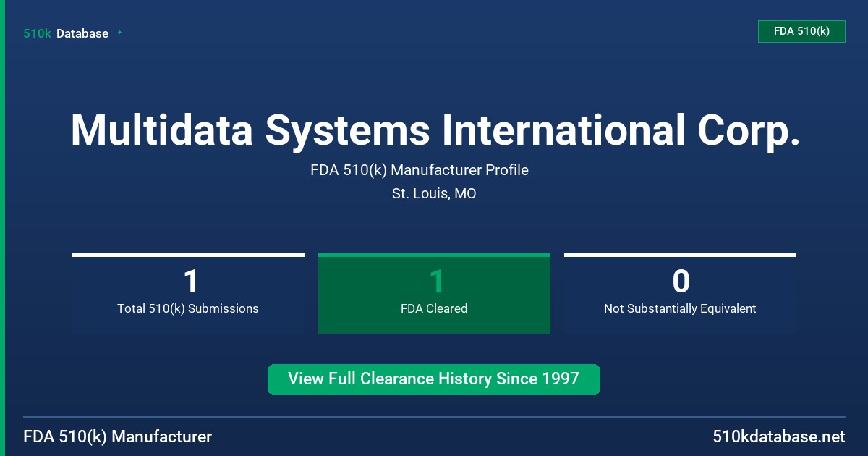Viewport: 868px width, 456px height.
Task: Select the Total 510(k) Submissions card
Action: (x=188, y=293)
